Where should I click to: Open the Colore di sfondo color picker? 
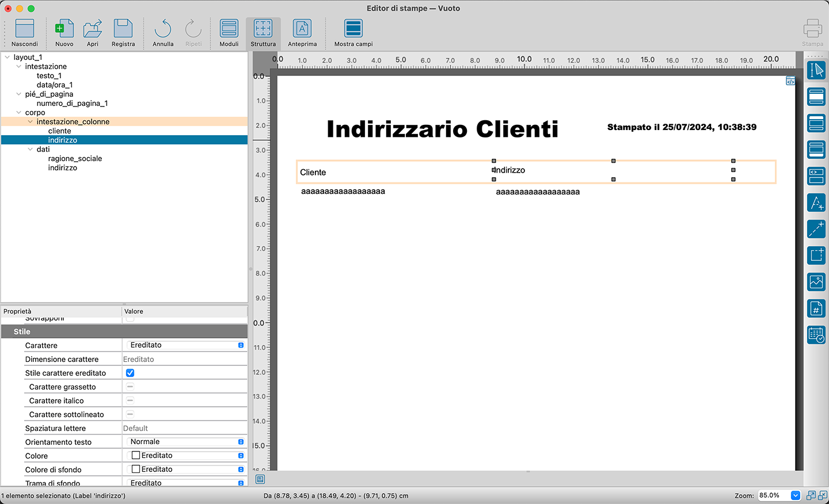tap(185, 469)
